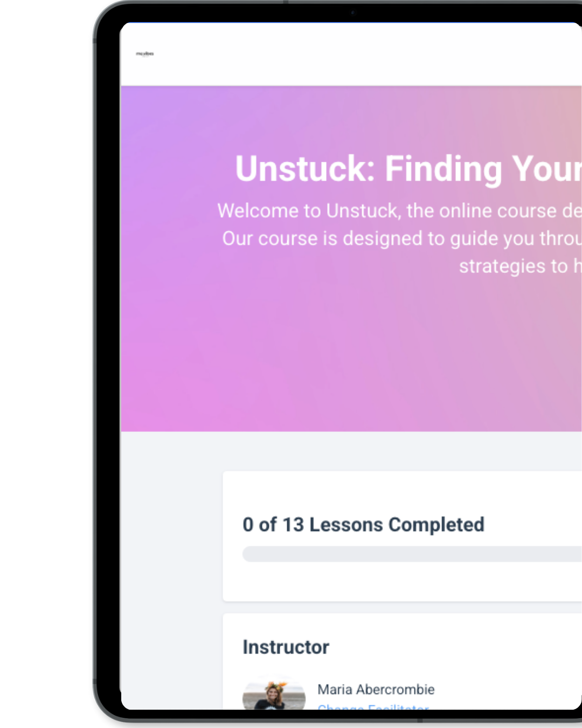Click the "Welcome to Unstuck" description line
The height and width of the screenshot is (728, 582).
click(x=399, y=211)
